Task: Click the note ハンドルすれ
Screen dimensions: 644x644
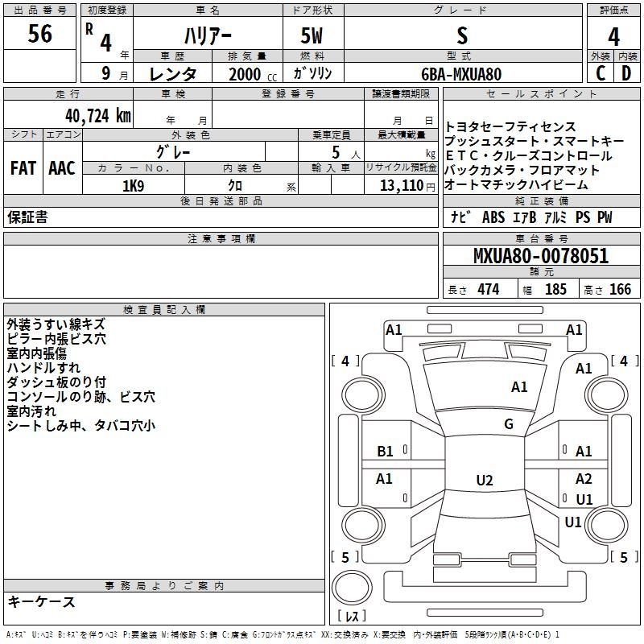Action: tap(43, 368)
